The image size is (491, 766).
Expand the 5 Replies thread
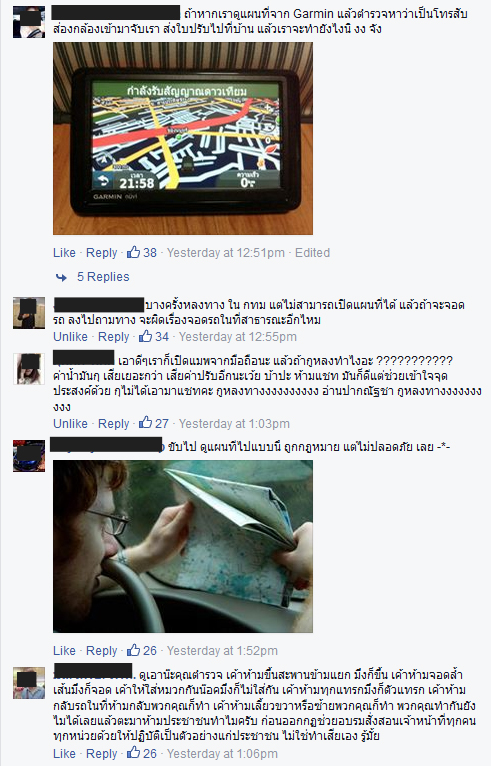pyautogui.click(x=103, y=277)
